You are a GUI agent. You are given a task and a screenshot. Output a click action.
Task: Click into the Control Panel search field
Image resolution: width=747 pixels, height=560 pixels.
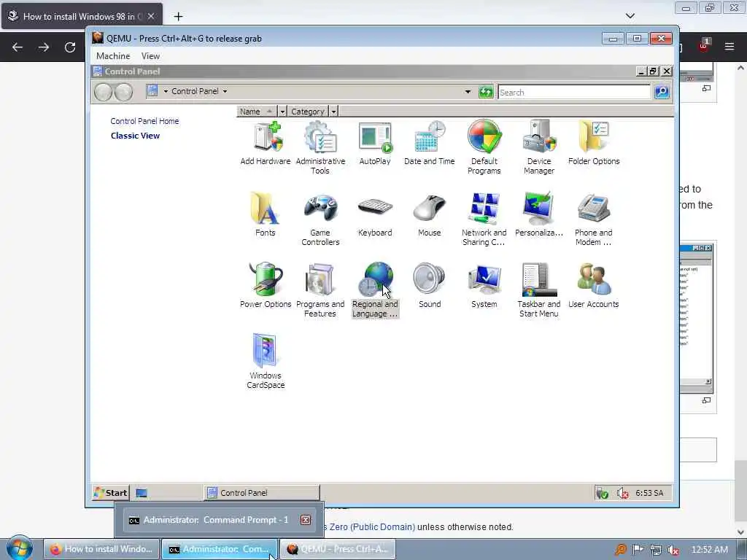[574, 93]
